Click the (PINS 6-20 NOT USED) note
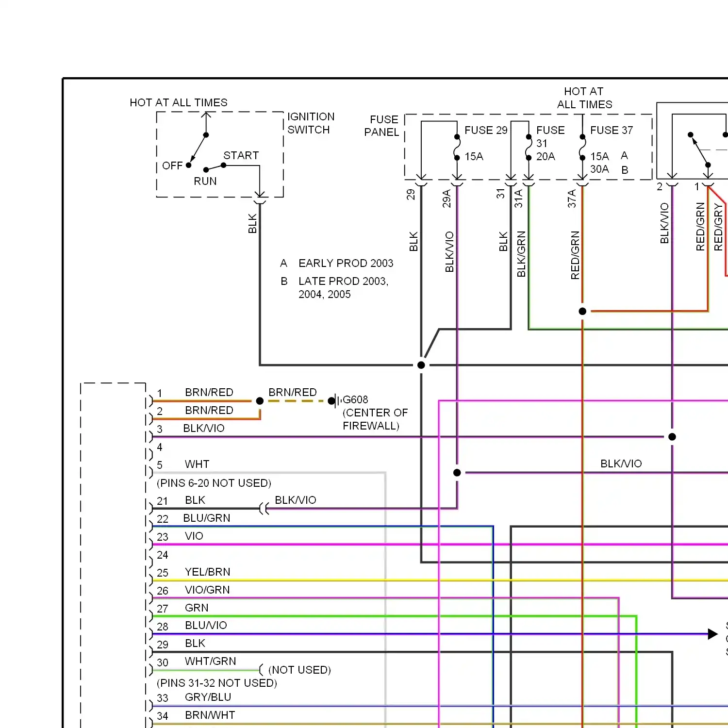Screen dimensions: 728x728 [x=214, y=483]
